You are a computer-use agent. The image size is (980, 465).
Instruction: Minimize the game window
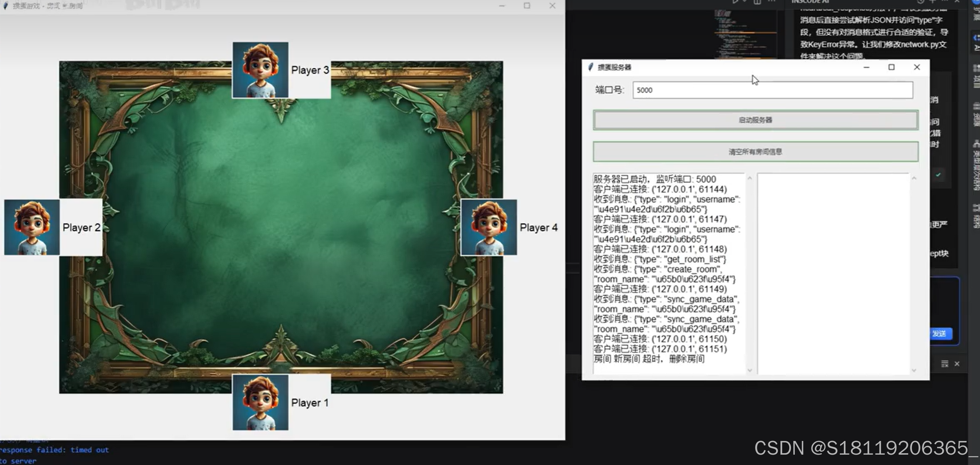pyautogui.click(x=502, y=6)
